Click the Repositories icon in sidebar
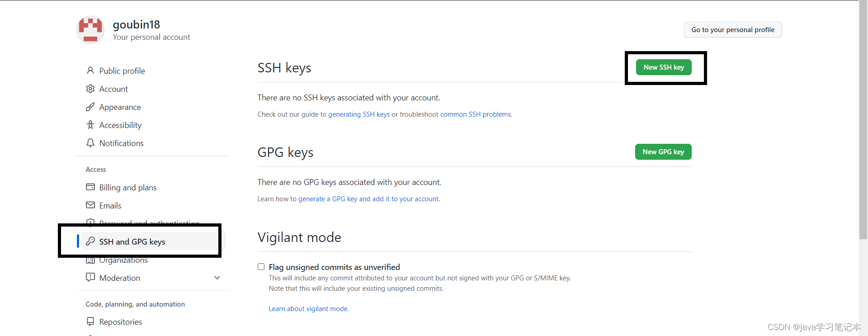Image resolution: width=868 pixels, height=336 pixels. click(x=90, y=322)
